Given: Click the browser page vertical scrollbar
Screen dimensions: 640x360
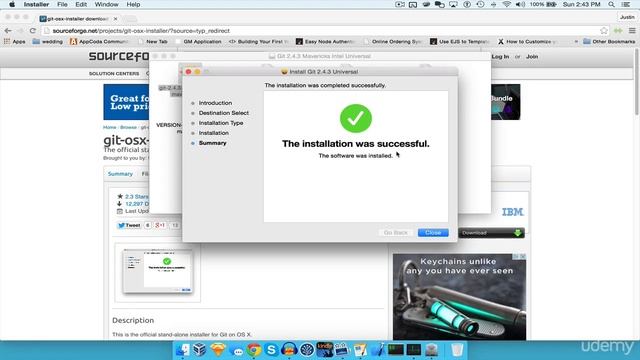Looking at the screenshot, I should click(x=637, y=82).
